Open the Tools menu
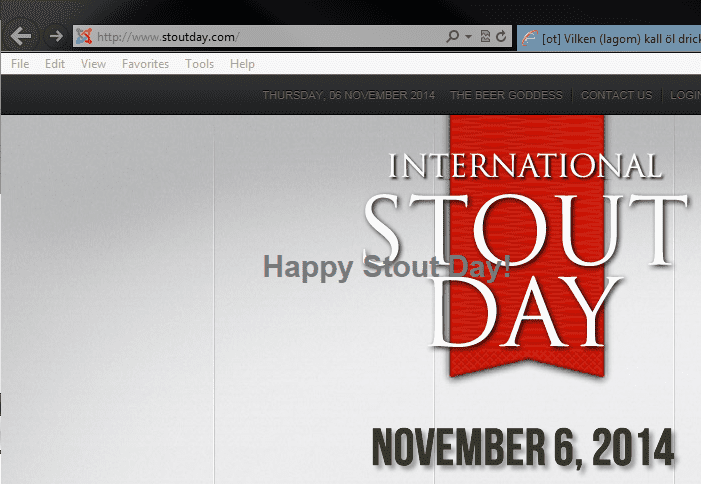The width and height of the screenshot is (701, 484). [x=199, y=64]
